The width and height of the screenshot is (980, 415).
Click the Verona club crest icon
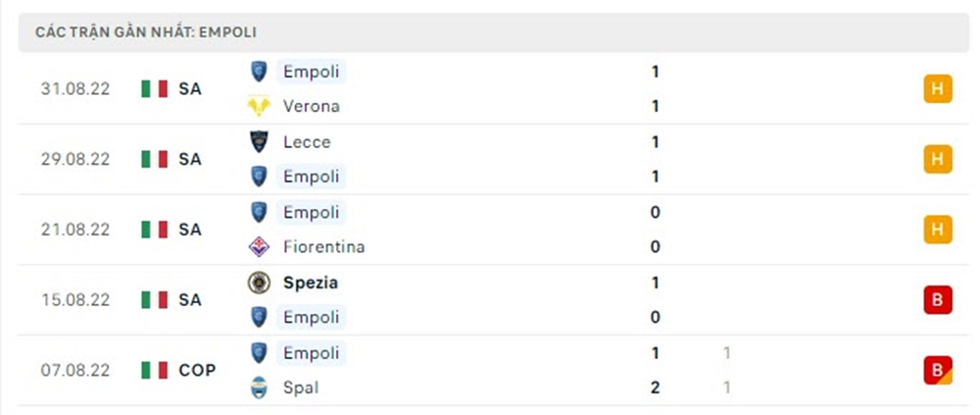click(x=259, y=106)
